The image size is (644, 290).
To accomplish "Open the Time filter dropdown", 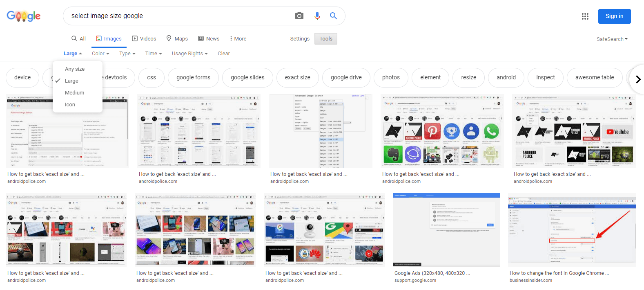I will [x=154, y=53].
